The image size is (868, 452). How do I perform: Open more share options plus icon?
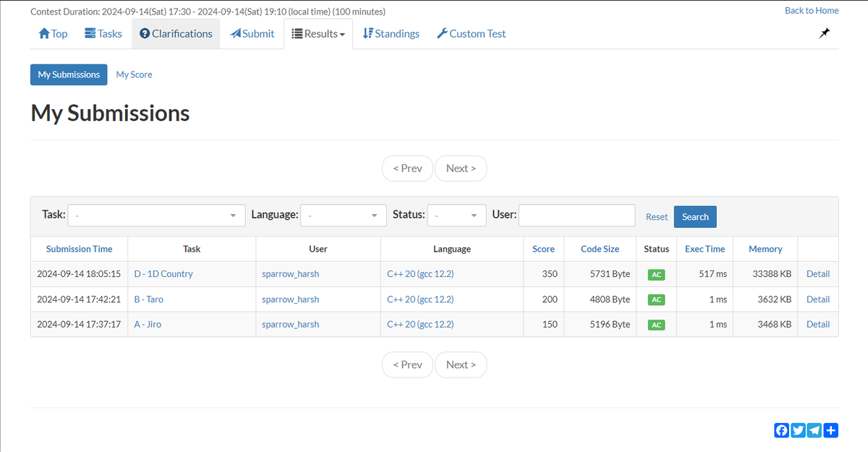coord(831,430)
